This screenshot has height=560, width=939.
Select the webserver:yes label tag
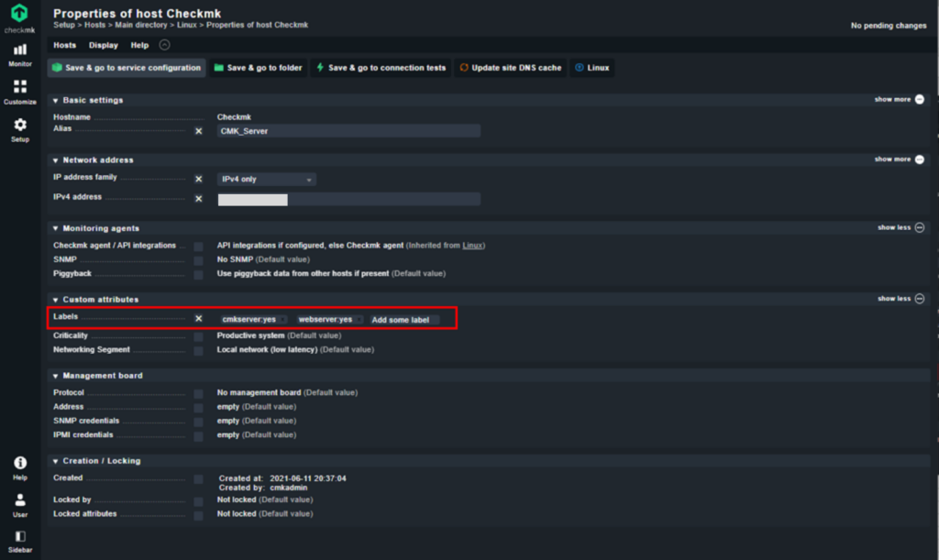click(x=330, y=320)
